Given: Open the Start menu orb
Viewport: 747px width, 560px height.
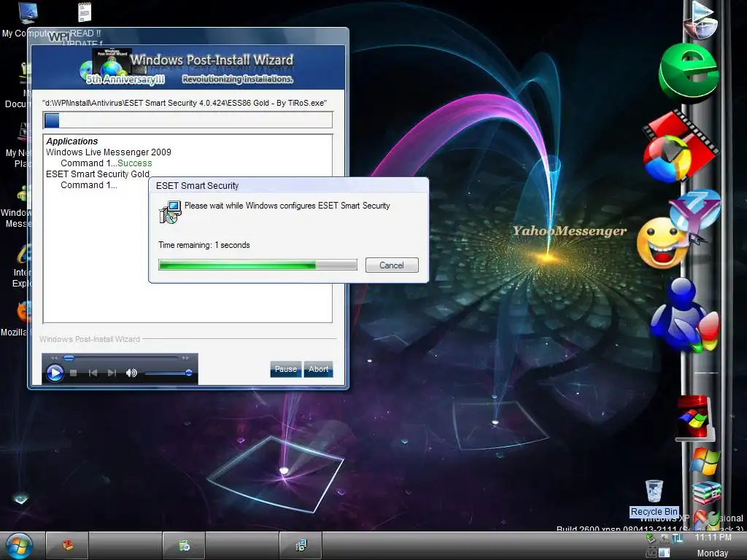Looking at the screenshot, I should (x=18, y=545).
